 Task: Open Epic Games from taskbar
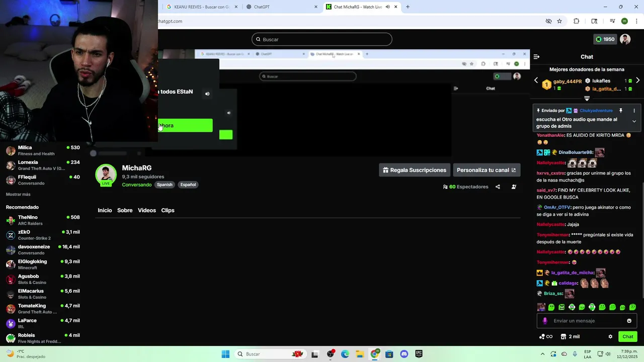click(419, 354)
